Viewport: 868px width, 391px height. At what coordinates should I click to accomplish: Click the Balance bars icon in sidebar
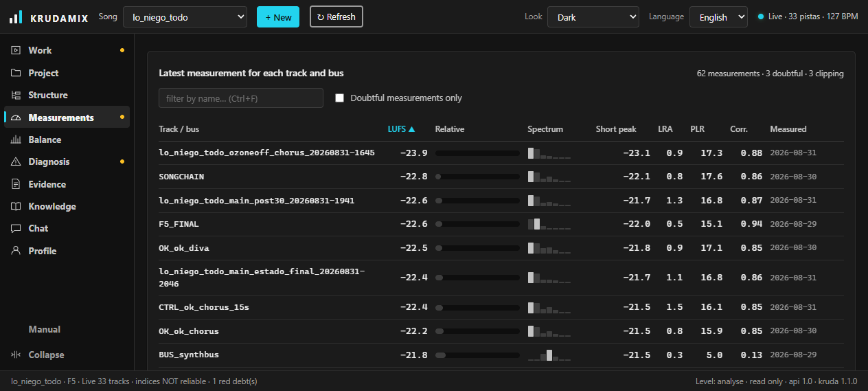16,139
